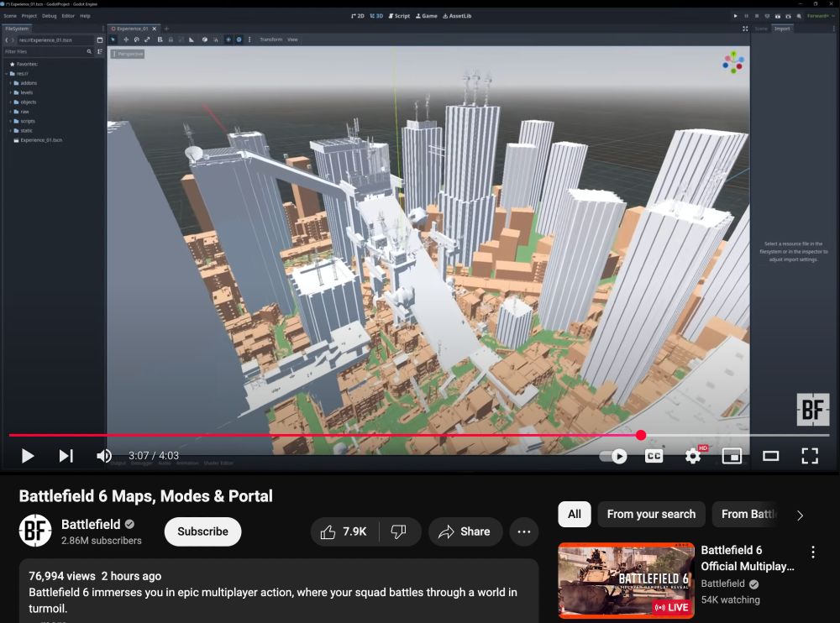Subscribe to the Battlefield channel
This screenshot has width=840, height=623.
(202, 531)
